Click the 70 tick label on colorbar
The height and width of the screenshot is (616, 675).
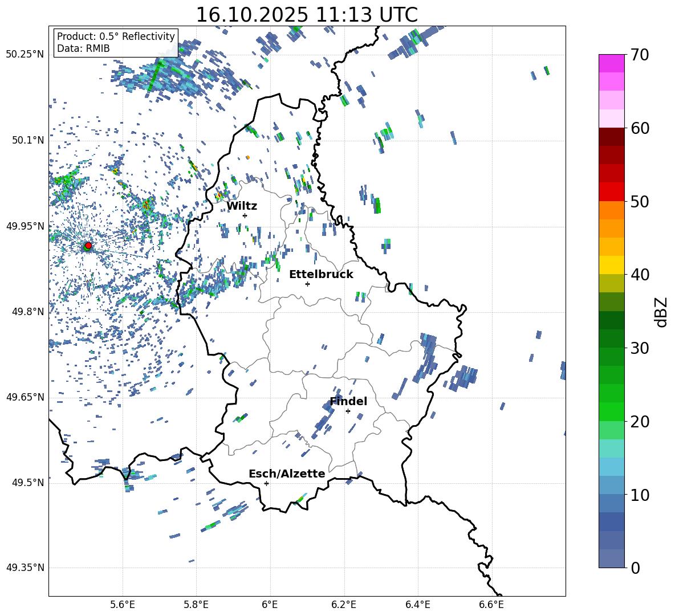(x=640, y=55)
